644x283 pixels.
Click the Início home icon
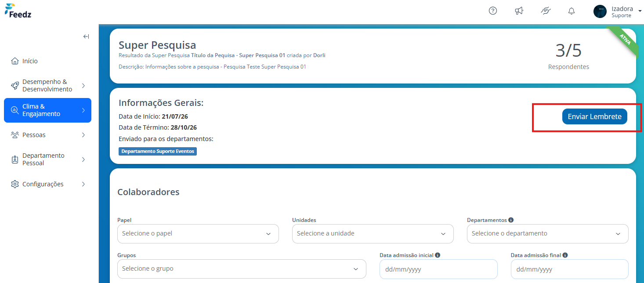(15, 61)
